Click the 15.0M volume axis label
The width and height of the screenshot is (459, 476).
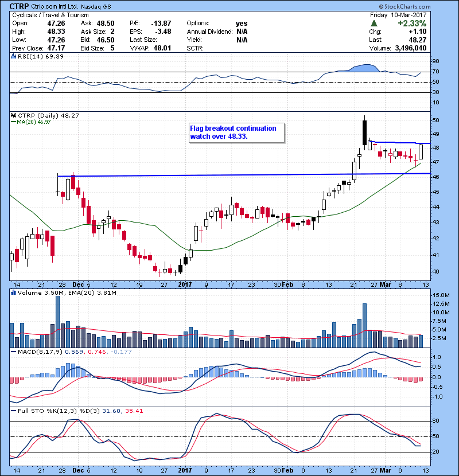(441, 295)
